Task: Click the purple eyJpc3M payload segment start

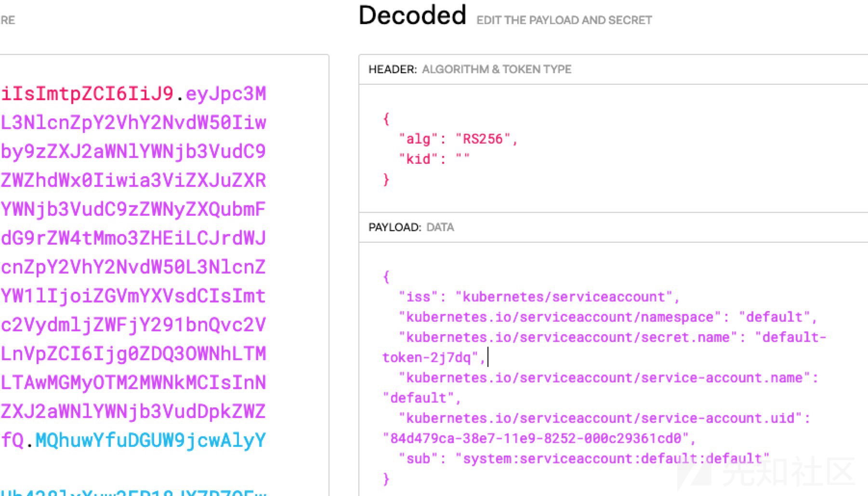Action: coord(225,94)
